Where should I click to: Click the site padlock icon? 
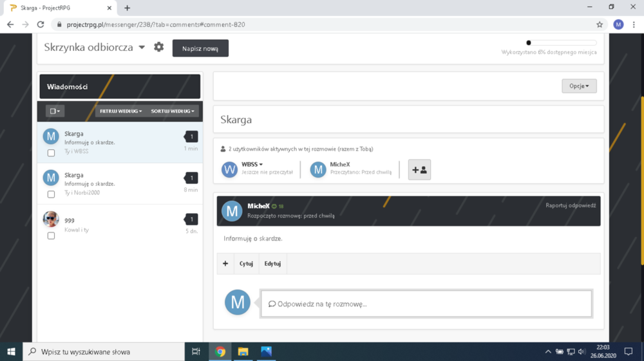coord(59,24)
